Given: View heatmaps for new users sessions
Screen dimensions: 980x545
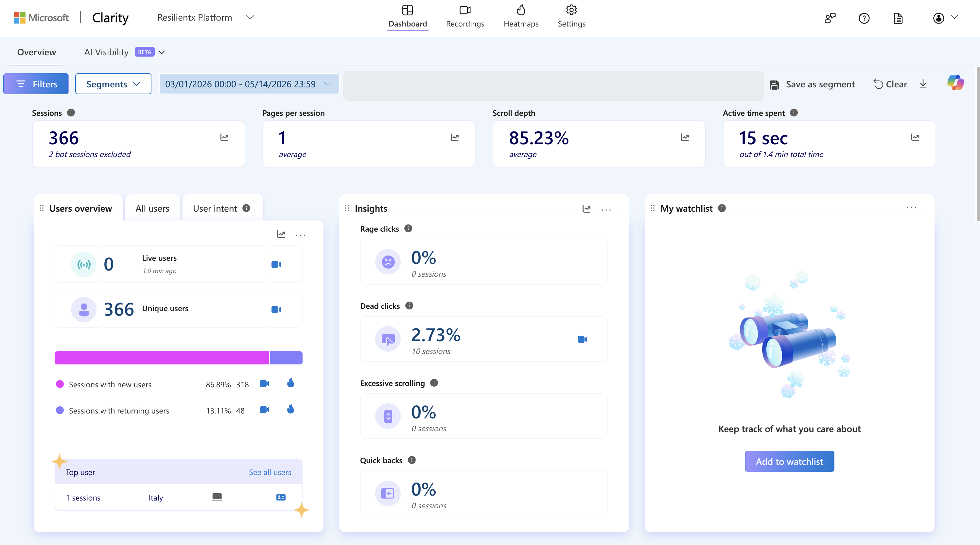Looking at the screenshot, I should point(291,383).
